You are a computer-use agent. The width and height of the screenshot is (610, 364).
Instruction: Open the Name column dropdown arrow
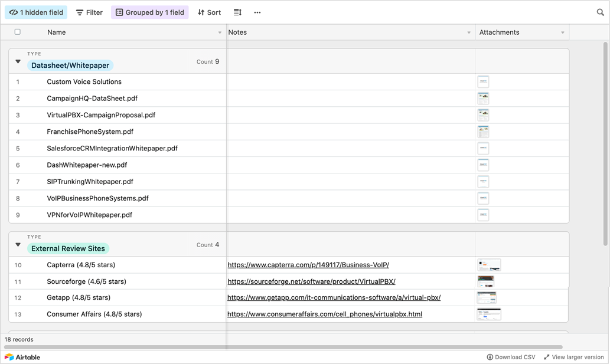[220, 32]
